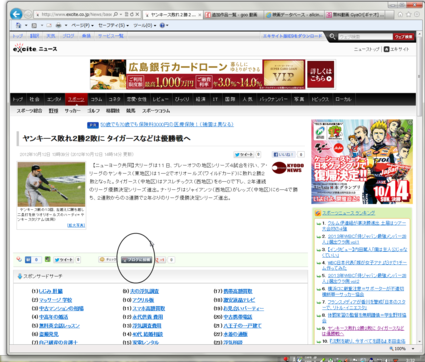The image size is (425, 362).
Task: Open the 拡大写真 link under photo
Action: 76,225
